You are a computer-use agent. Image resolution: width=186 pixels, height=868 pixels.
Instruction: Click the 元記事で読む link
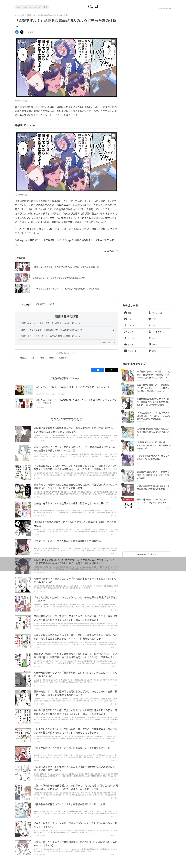[110, 251]
